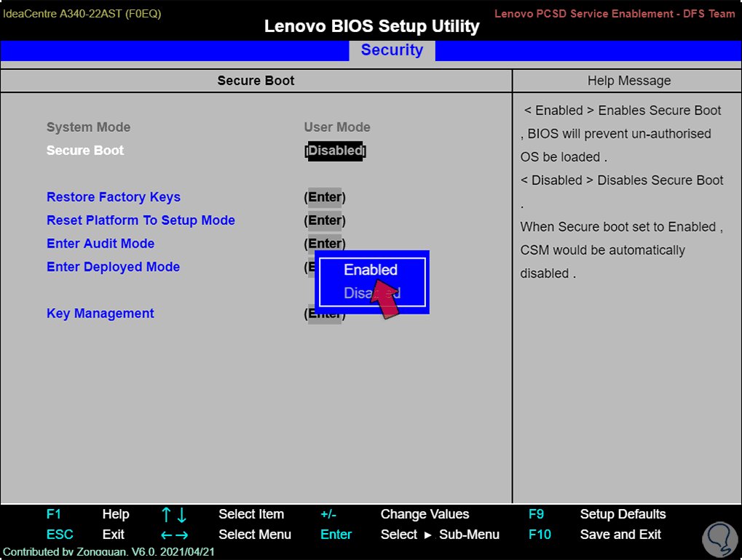Viewport: 742px width, 560px height.
Task: Click the Help Message panel header
Action: pos(629,81)
